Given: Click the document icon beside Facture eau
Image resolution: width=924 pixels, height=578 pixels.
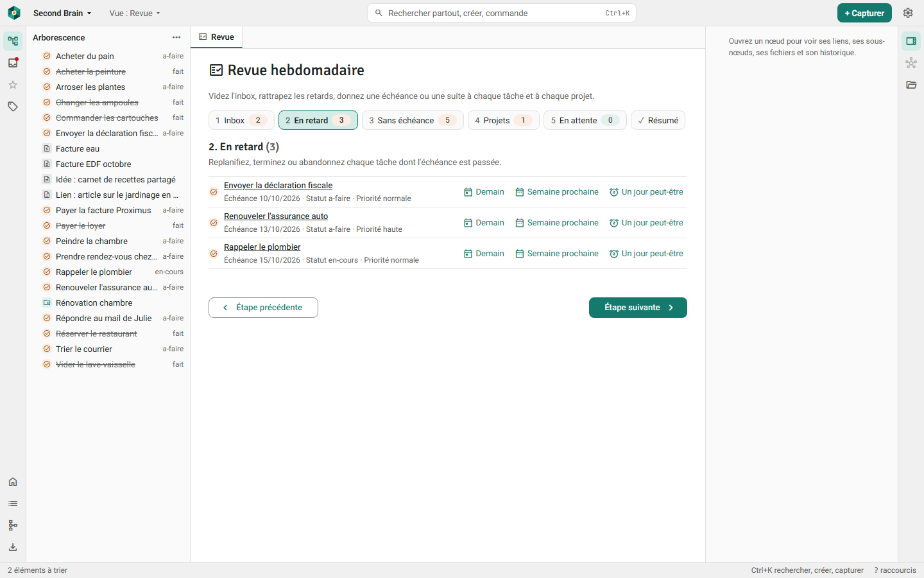Looking at the screenshot, I should point(47,148).
